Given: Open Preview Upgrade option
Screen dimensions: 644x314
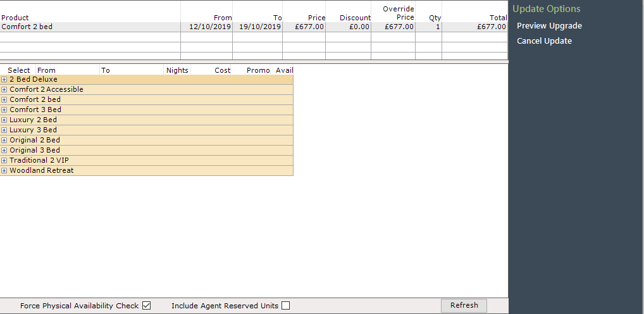Looking at the screenshot, I should point(549,26).
